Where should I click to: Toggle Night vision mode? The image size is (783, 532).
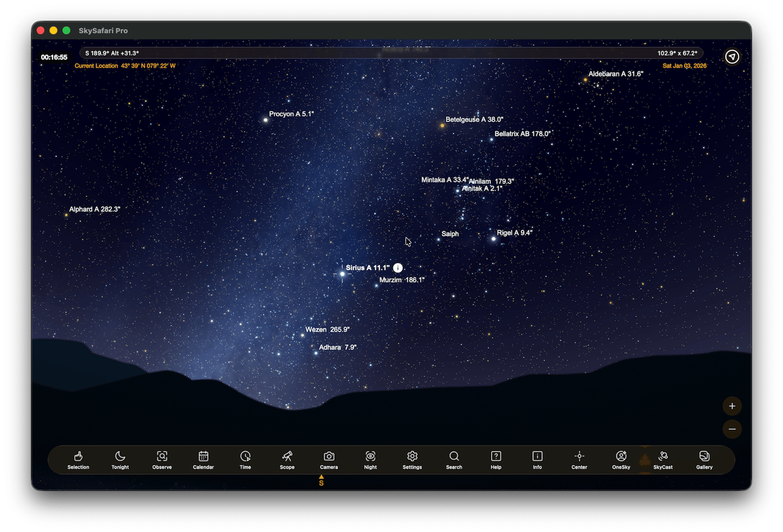(x=371, y=459)
